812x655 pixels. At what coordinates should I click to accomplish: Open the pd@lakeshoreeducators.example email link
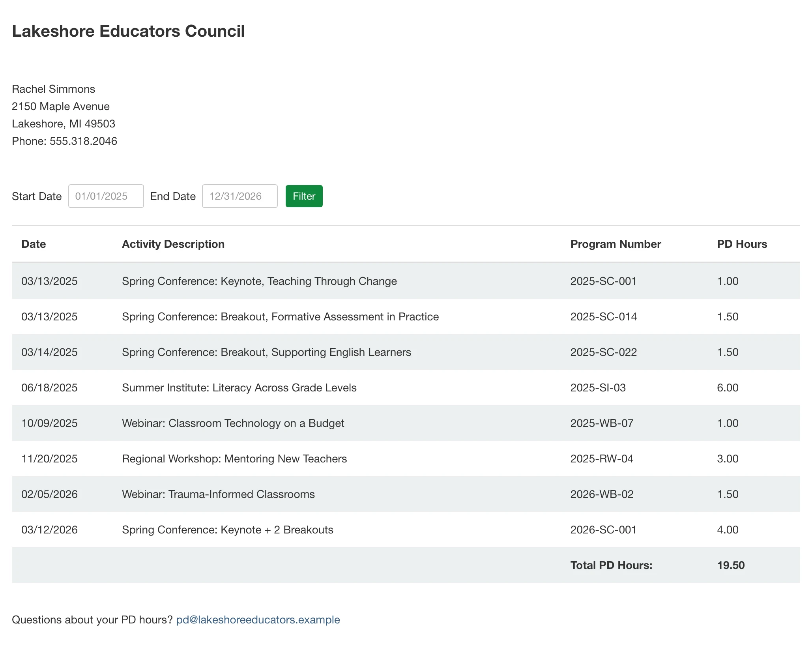point(258,619)
